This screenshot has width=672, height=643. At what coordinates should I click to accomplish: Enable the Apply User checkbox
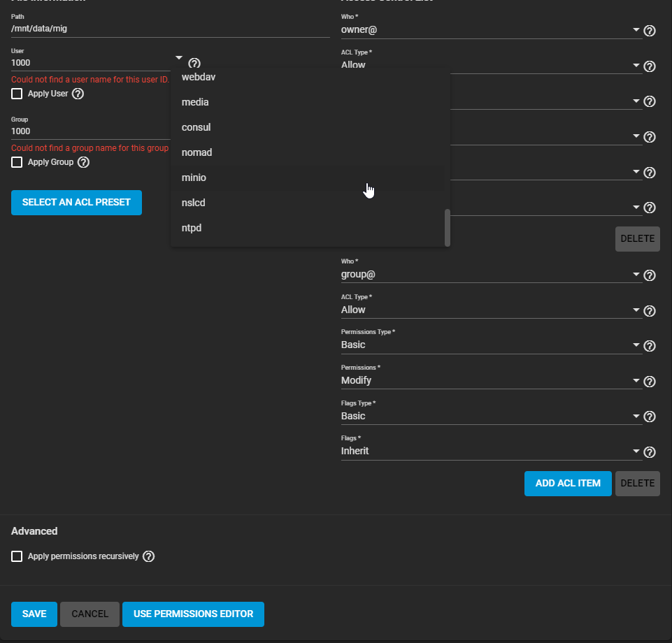point(17,94)
